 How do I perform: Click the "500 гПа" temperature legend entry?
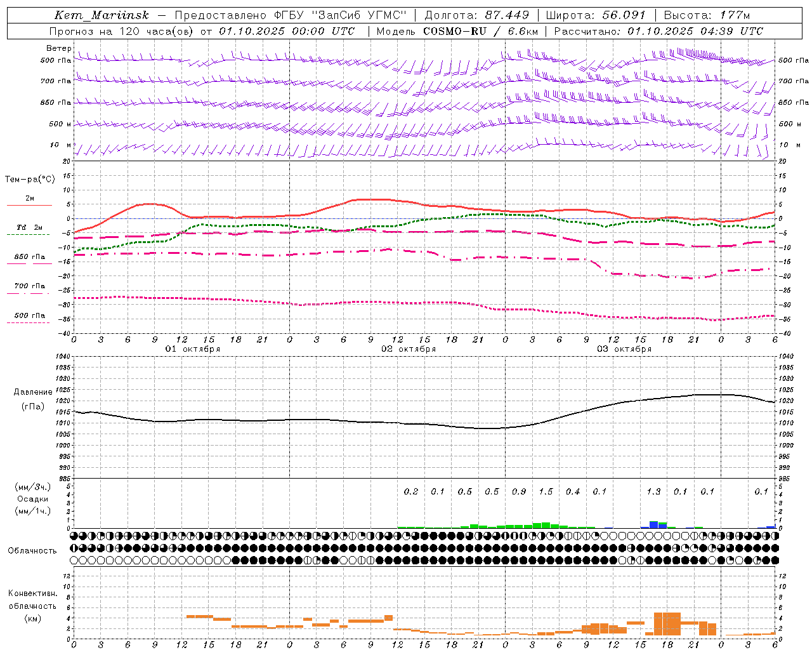30,315
